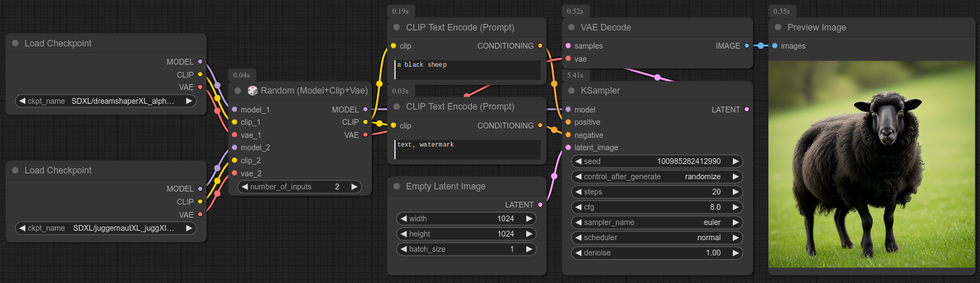Collapse the Random (Model+Clip+Vae) node via its dot
980x283 pixels.
click(238, 91)
